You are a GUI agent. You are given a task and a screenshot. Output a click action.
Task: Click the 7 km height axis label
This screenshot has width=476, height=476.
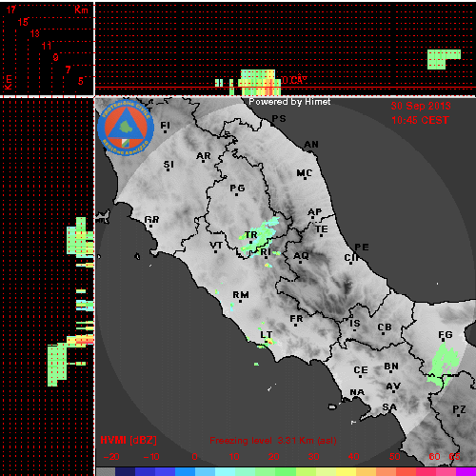pos(68,69)
